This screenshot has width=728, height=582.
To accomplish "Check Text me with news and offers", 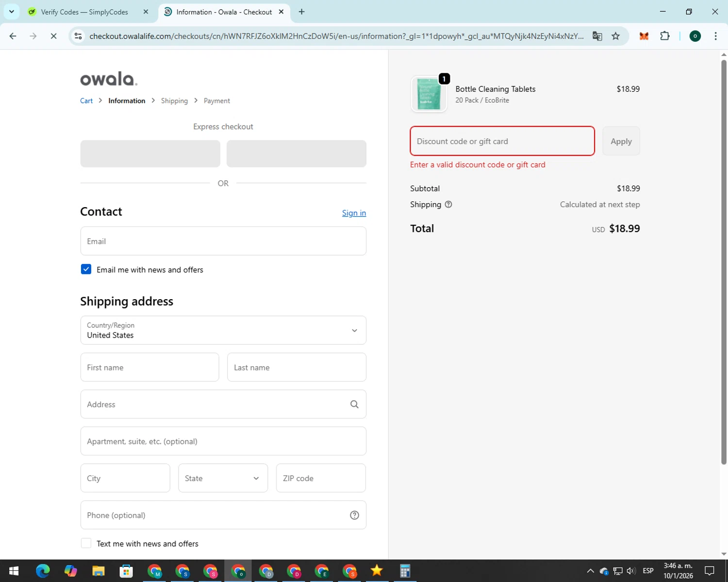I will pyautogui.click(x=86, y=543).
